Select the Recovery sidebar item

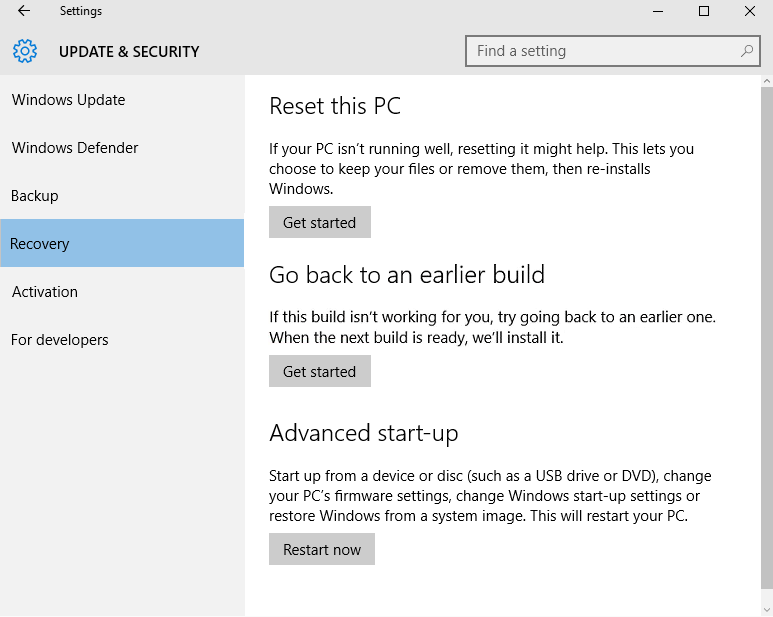(122, 243)
